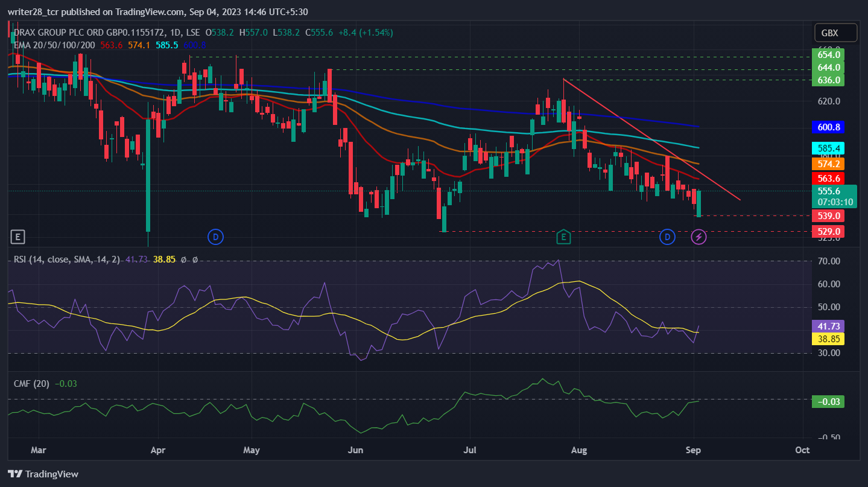Click the Oct label on time axis

coord(802,450)
